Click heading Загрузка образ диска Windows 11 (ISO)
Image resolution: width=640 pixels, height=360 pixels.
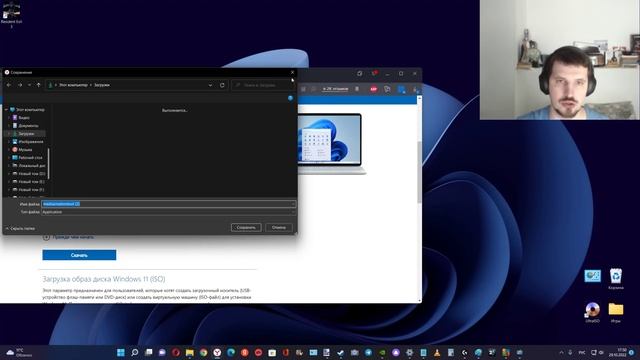click(x=104, y=279)
